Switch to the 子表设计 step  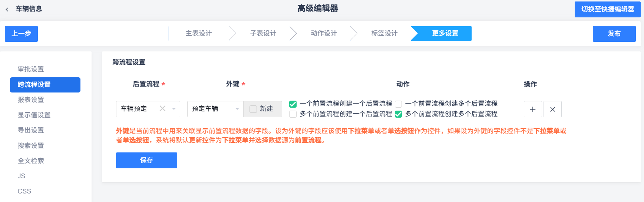coord(263,33)
